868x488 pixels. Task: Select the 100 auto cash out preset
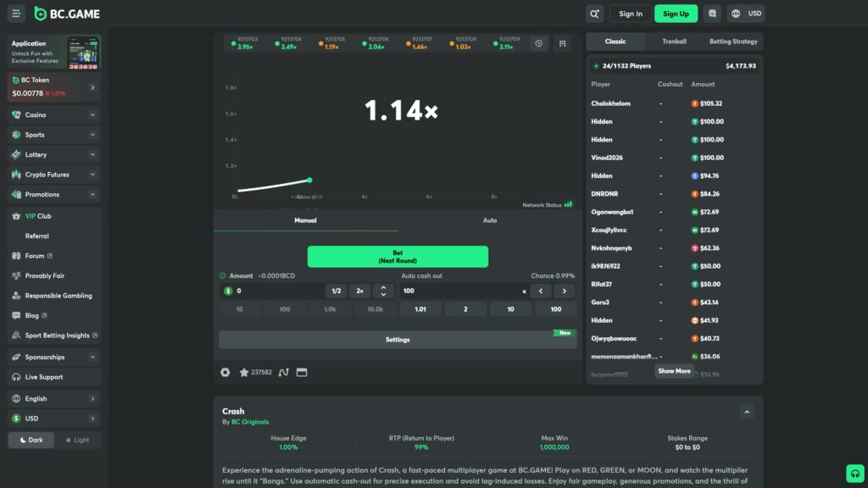pos(556,309)
